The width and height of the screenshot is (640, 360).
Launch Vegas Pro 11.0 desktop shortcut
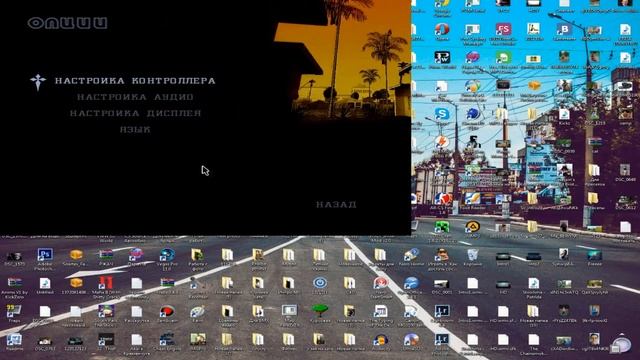pyautogui.click(x=167, y=259)
